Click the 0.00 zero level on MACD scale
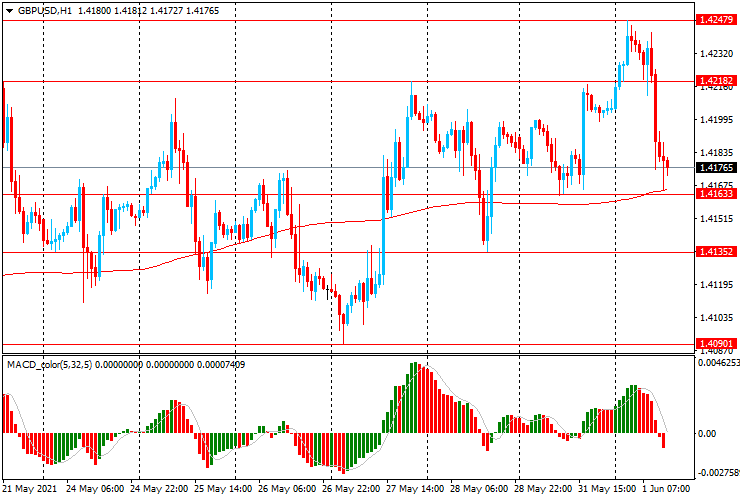The width and height of the screenshot is (740, 500). [x=708, y=434]
